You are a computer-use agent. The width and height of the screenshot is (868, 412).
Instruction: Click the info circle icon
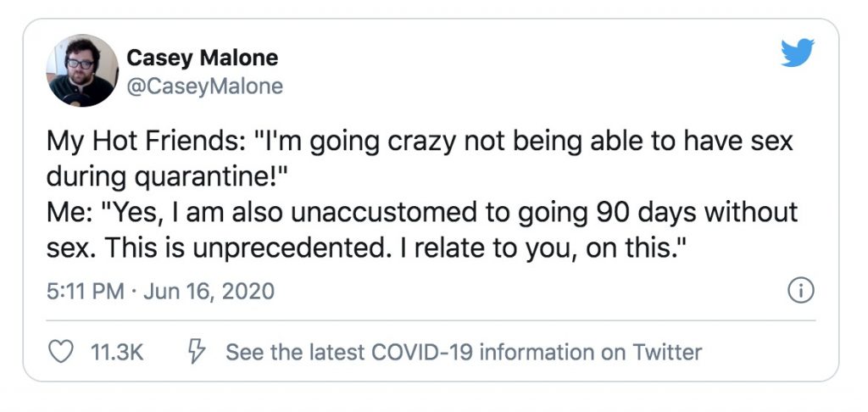pos(801,292)
